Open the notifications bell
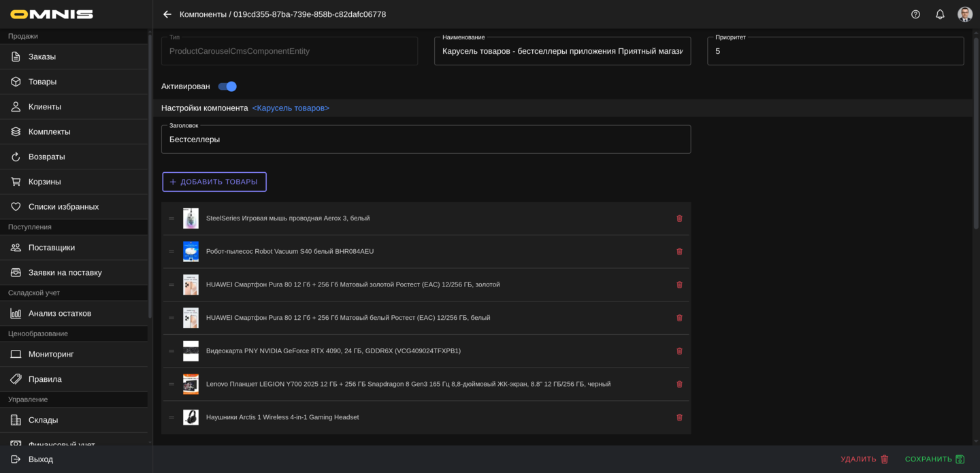980x473 pixels. (x=940, y=14)
